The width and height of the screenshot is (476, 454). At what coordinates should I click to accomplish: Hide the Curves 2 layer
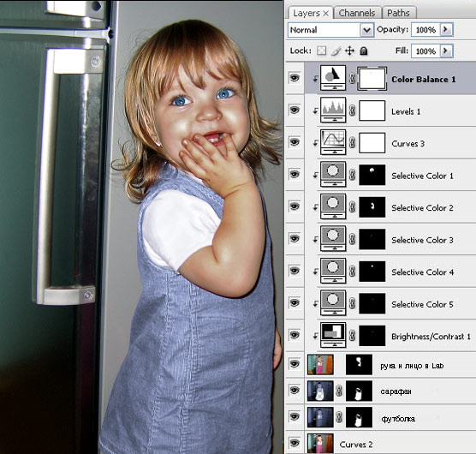tap(295, 443)
